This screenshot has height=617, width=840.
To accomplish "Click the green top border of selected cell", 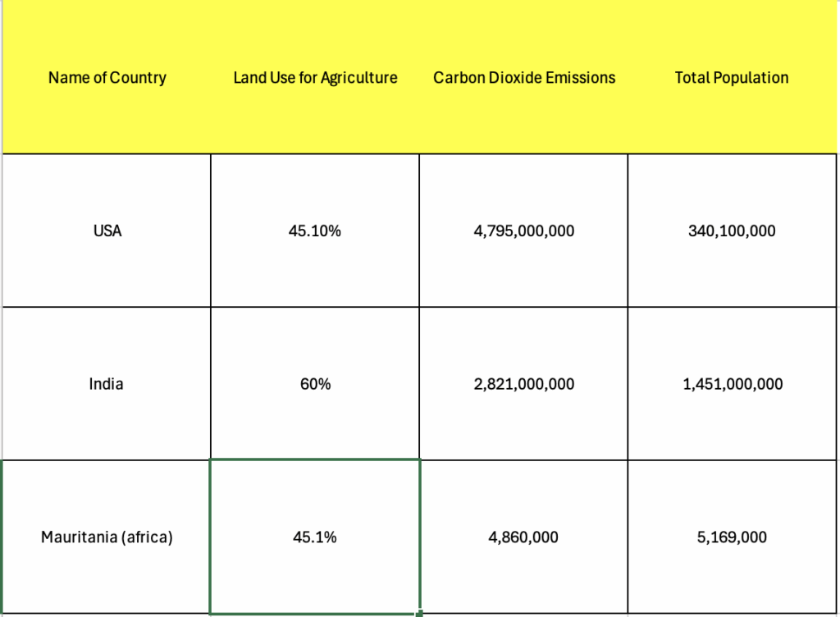I will pyautogui.click(x=315, y=460).
